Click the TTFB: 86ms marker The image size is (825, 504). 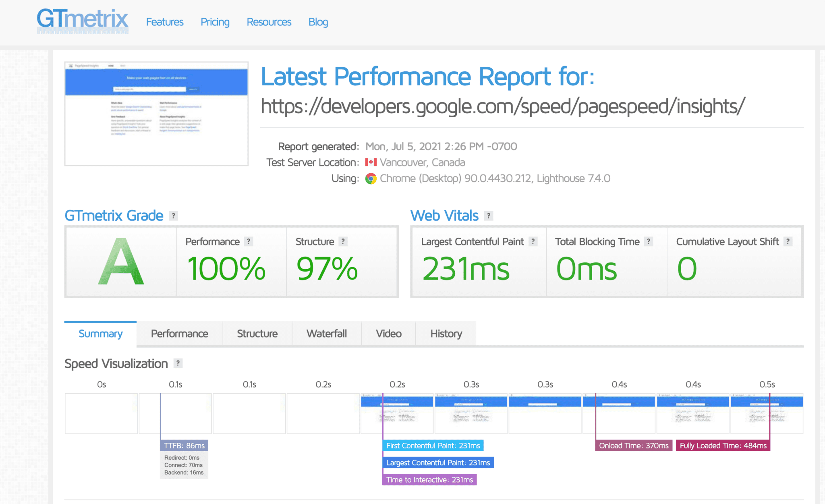pos(184,446)
